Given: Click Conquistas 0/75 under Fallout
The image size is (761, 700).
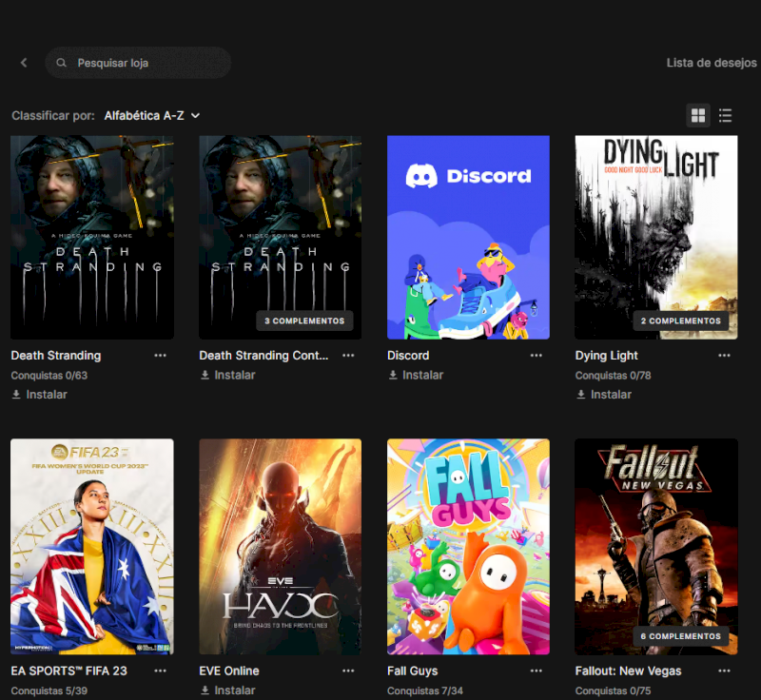Looking at the screenshot, I should pos(613,690).
